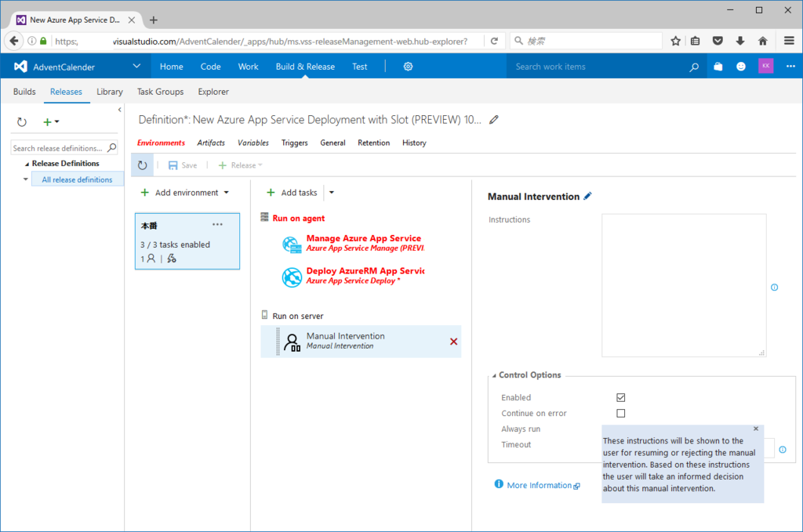The width and height of the screenshot is (803, 532).
Task: Select All release definitions tree item
Action: pos(78,179)
